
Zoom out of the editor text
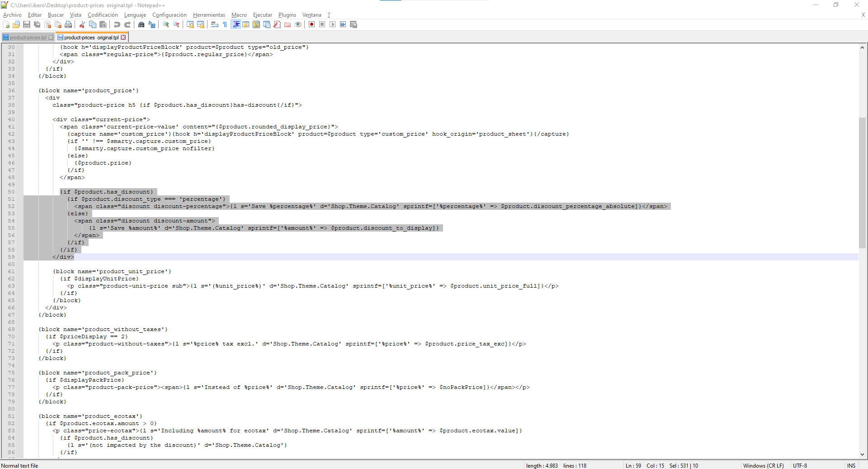click(x=176, y=24)
